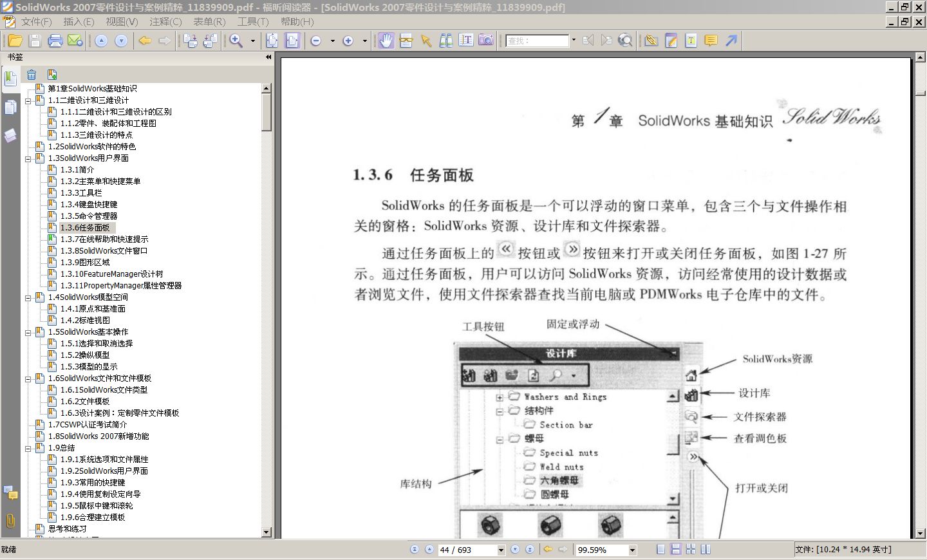Open dropdown arrow next to zoom-out button
The width and height of the screenshot is (927, 560).
pos(332,41)
